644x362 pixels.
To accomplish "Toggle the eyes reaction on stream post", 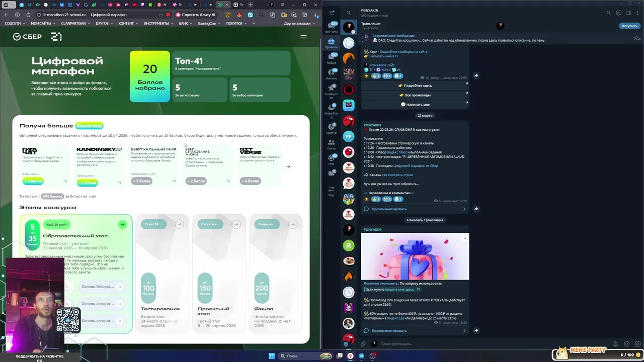I will 387,199.
